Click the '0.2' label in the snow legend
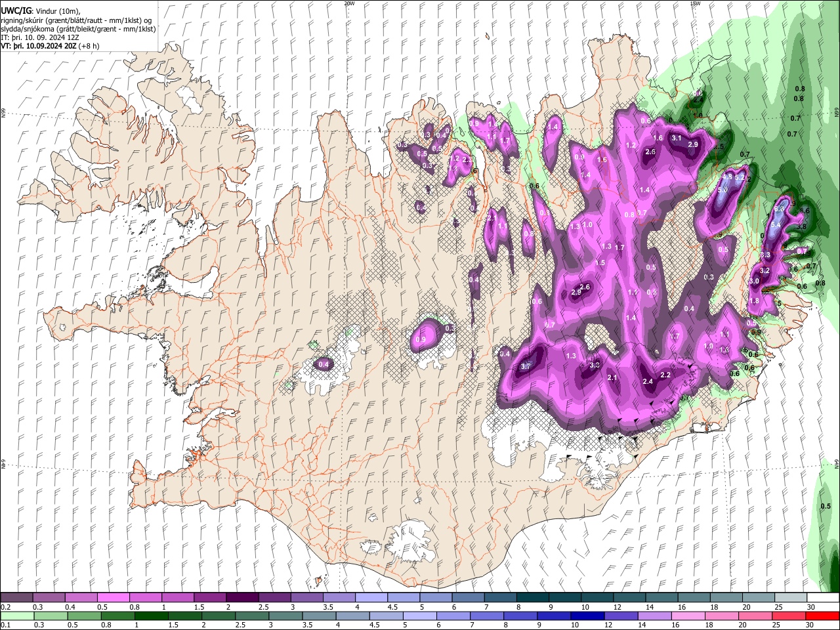 [5, 607]
